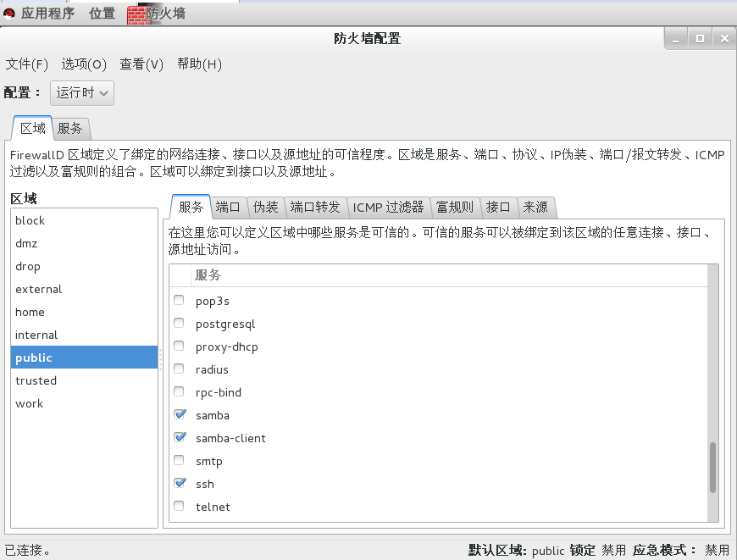Switch to the 端口 tab
The width and height of the screenshot is (737, 560).
(x=227, y=207)
